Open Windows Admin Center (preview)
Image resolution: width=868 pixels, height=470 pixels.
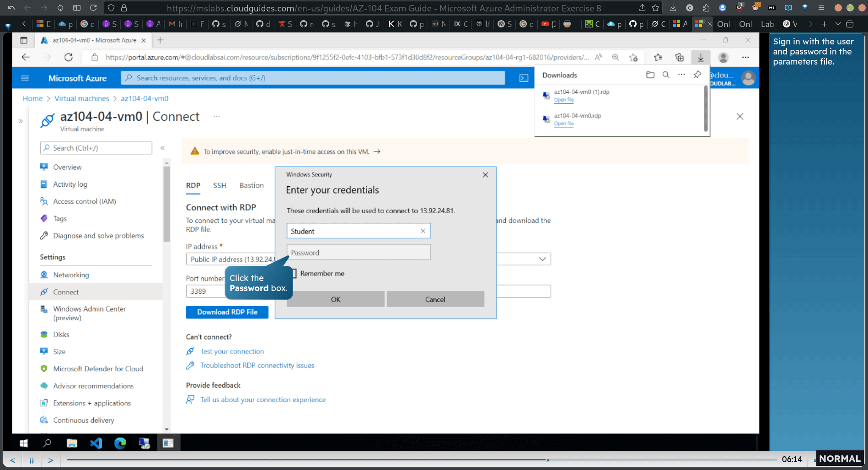click(89, 313)
